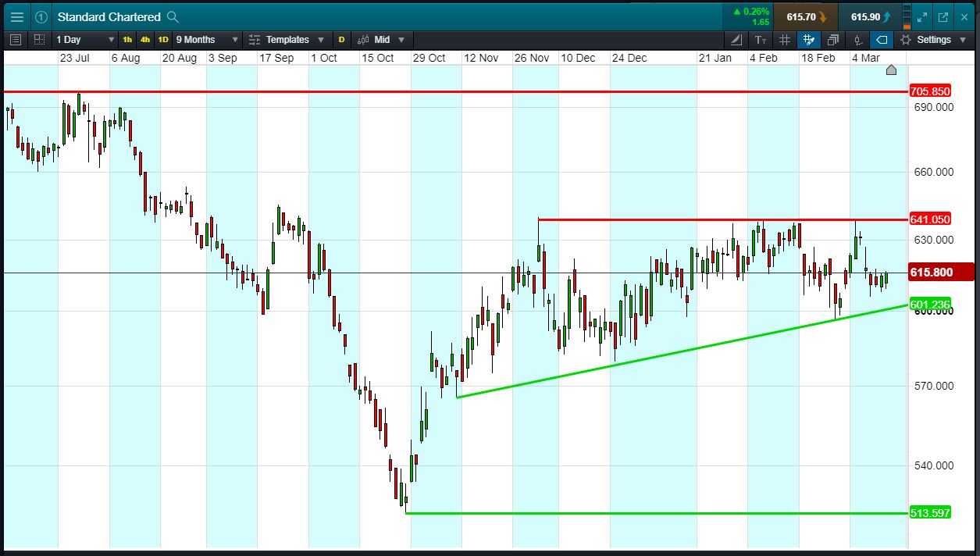Open chart Templates manager icon

point(255,39)
